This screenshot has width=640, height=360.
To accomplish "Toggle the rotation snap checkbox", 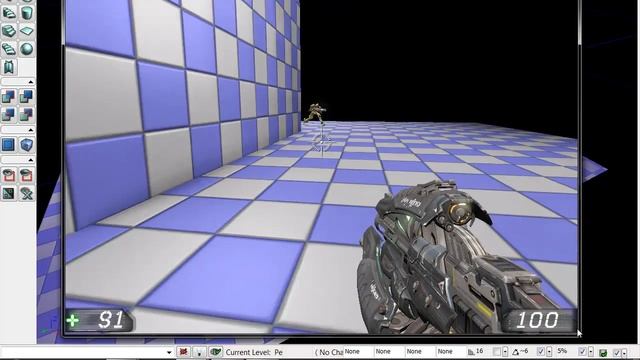I will pyautogui.click(x=541, y=351).
